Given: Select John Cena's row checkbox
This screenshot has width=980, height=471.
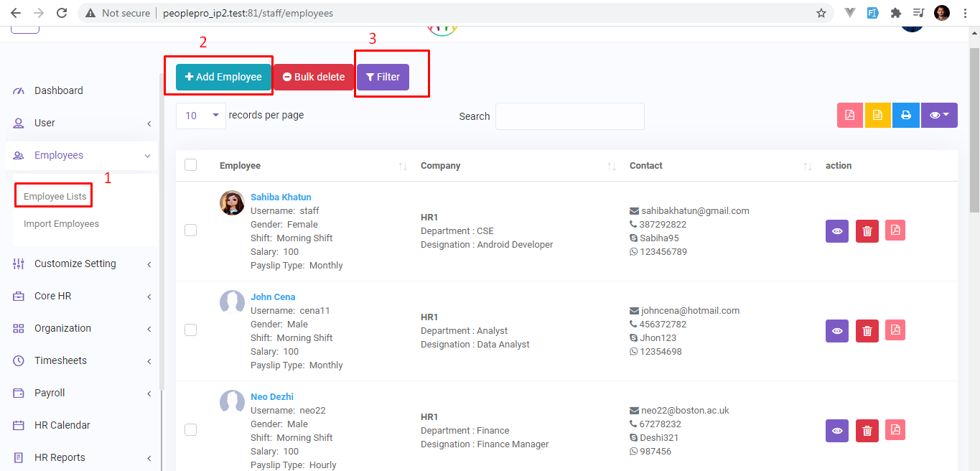Looking at the screenshot, I should [x=190, y=330].
